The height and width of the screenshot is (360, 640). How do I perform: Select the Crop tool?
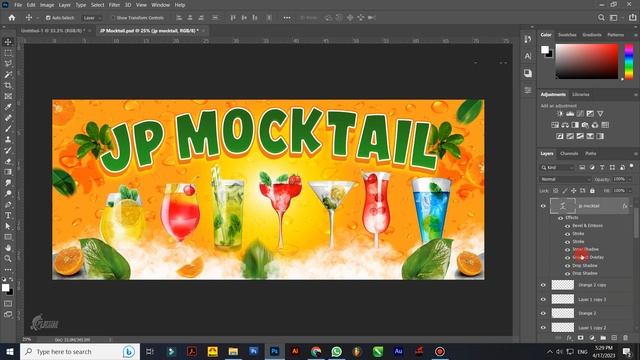8,85
